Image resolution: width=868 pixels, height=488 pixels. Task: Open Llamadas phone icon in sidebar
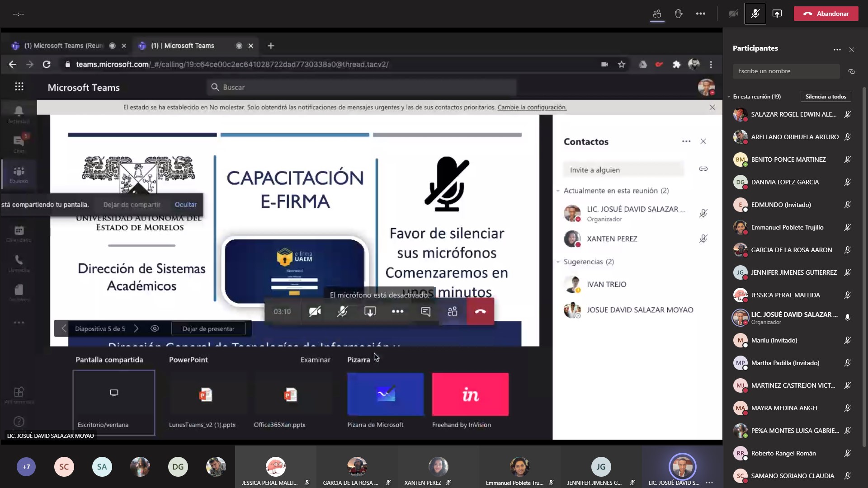[19, 263]
